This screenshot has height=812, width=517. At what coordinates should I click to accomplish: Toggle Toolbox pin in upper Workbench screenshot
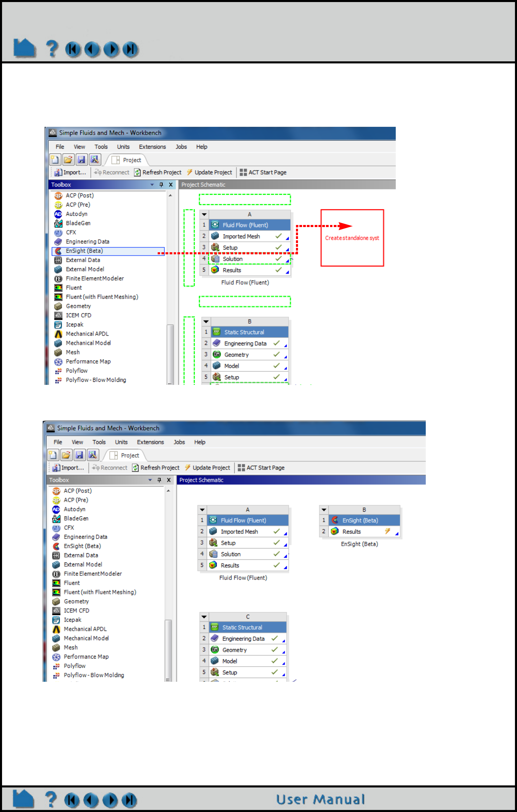click(161, 184)
